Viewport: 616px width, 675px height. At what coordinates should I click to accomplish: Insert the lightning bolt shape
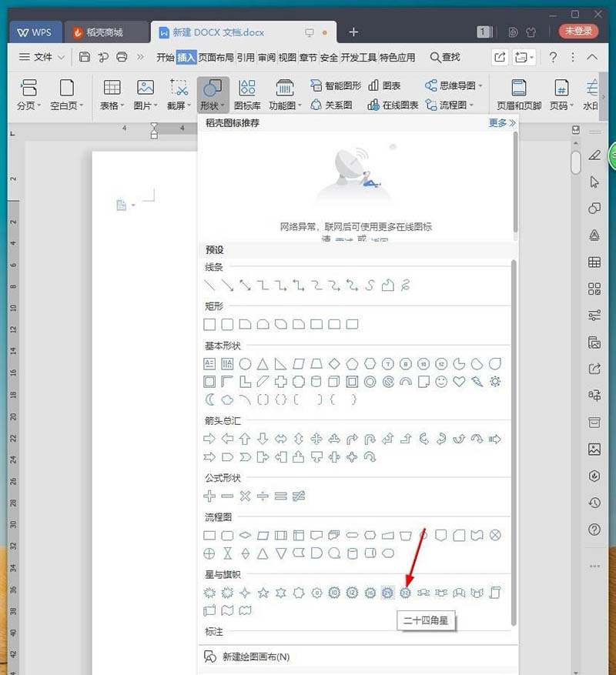pos(477,381)
